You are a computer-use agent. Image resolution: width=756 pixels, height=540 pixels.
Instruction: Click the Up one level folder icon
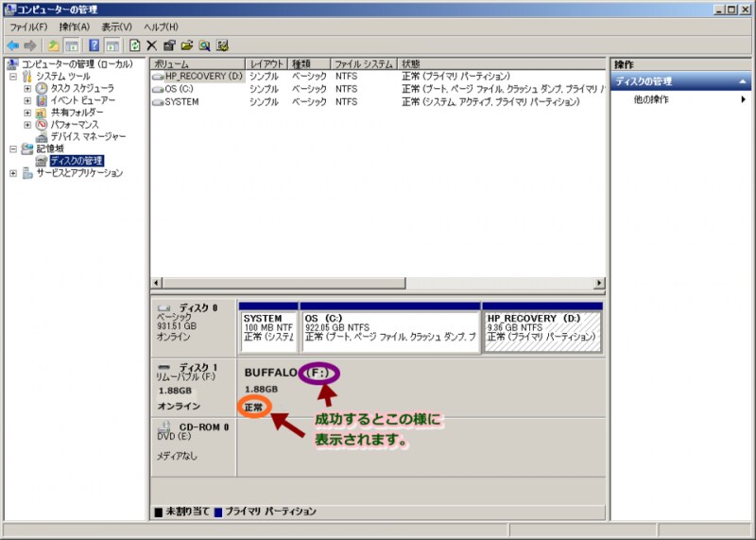pos(54,45)
